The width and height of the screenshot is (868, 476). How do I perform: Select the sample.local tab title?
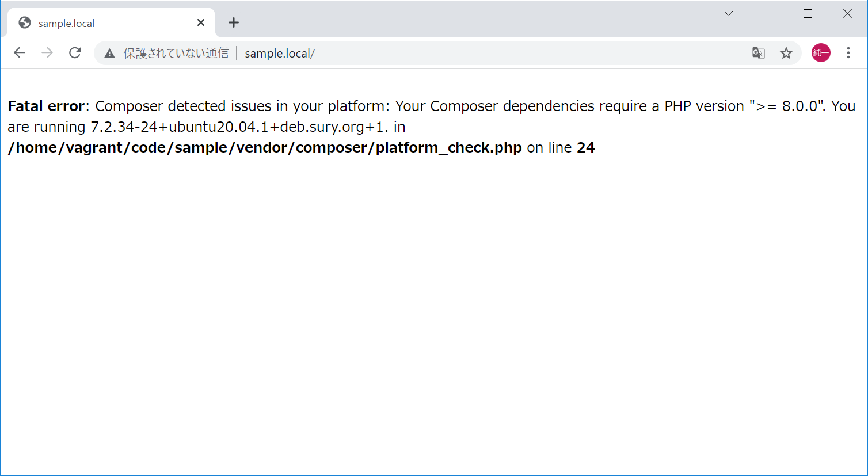(66, 24)
